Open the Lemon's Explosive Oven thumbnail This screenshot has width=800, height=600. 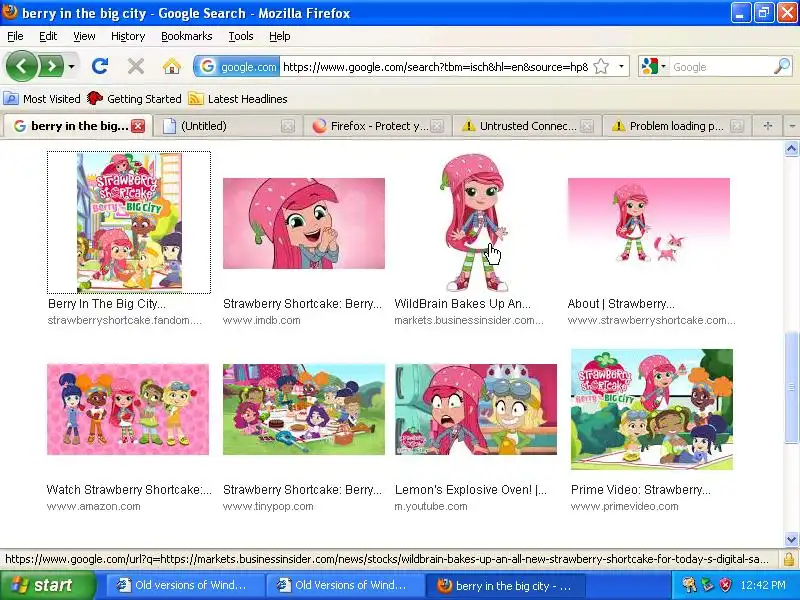click(476, 409)
